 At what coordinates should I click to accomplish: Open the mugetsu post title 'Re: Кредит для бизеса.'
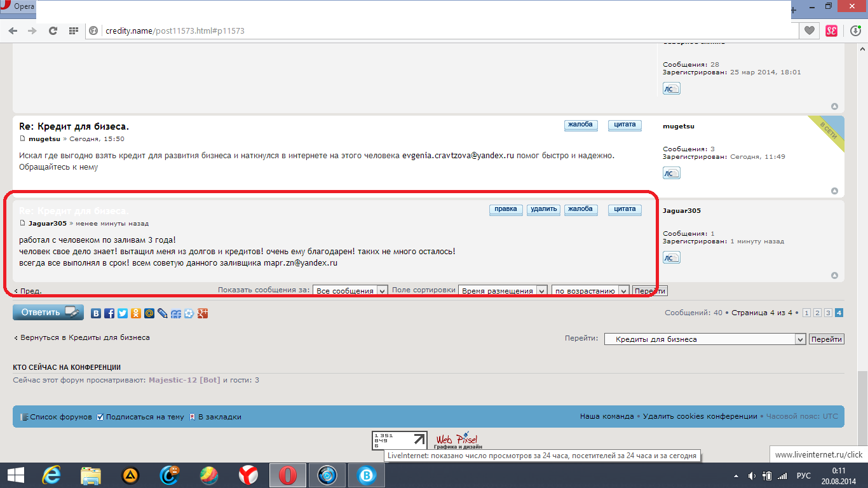(74, 126)
